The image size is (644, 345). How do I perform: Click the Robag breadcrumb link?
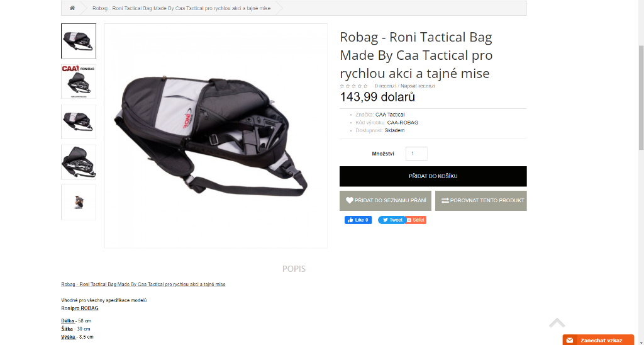pos(182,8)
